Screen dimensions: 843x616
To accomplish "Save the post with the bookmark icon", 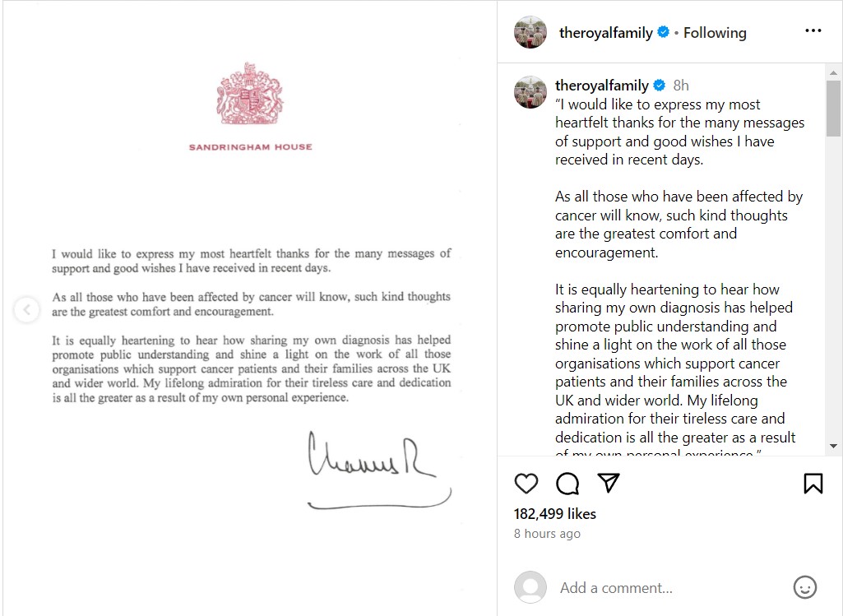I will pyautogui.click(x=813, y=483).
